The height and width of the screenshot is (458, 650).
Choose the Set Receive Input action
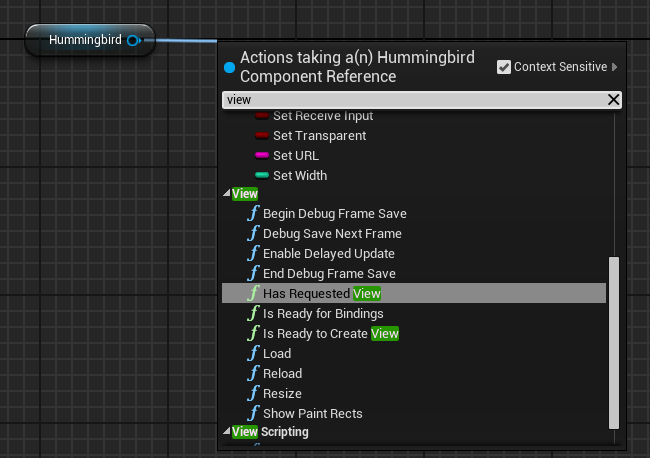(x=323, y=116)
